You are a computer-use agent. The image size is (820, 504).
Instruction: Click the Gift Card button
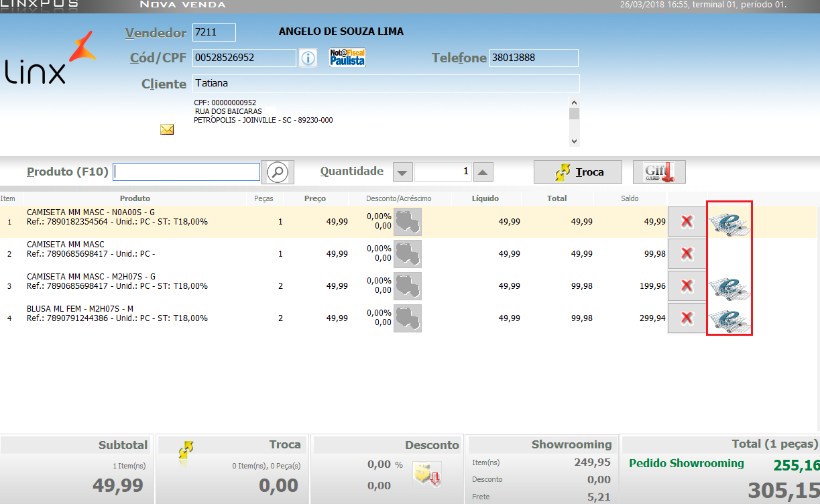coord(659,172)
